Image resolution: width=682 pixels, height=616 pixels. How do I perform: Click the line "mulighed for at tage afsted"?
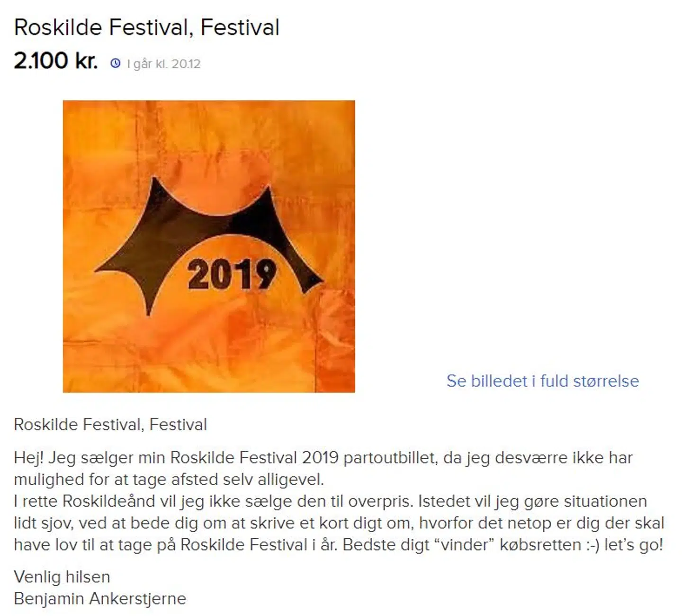point(169,480)
